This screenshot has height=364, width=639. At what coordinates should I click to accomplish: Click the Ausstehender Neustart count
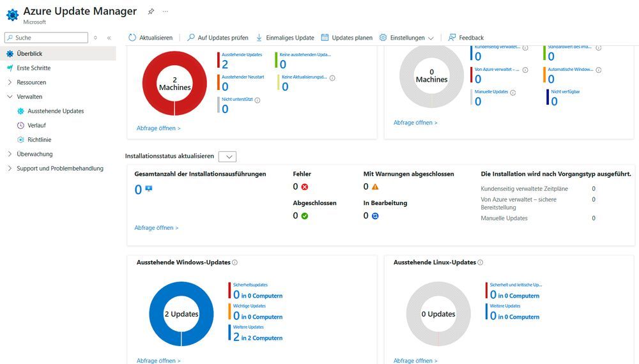point(225,87)
